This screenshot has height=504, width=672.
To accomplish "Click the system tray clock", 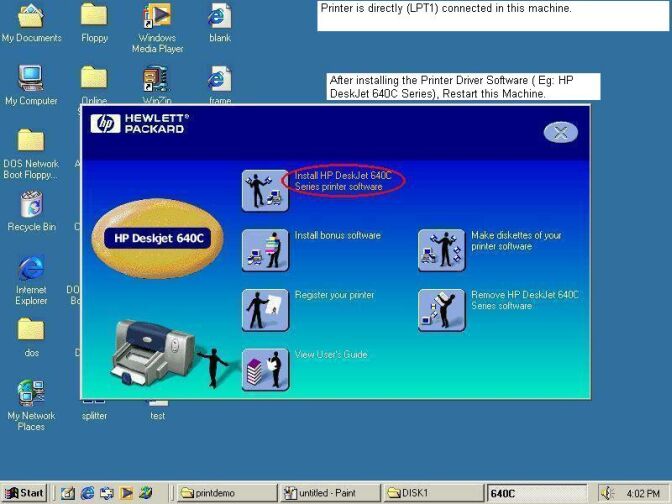I will click(x=643, y=493).
